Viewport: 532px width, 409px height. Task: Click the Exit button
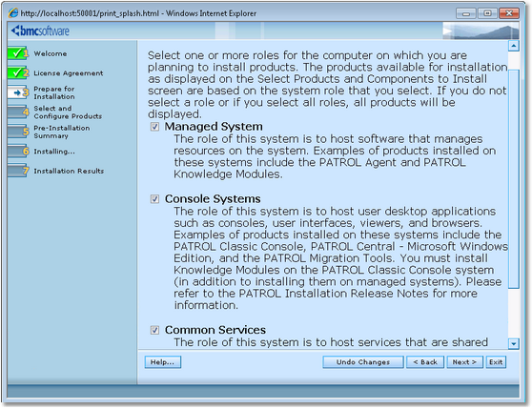pyautogui.click(x=496, y=362)
